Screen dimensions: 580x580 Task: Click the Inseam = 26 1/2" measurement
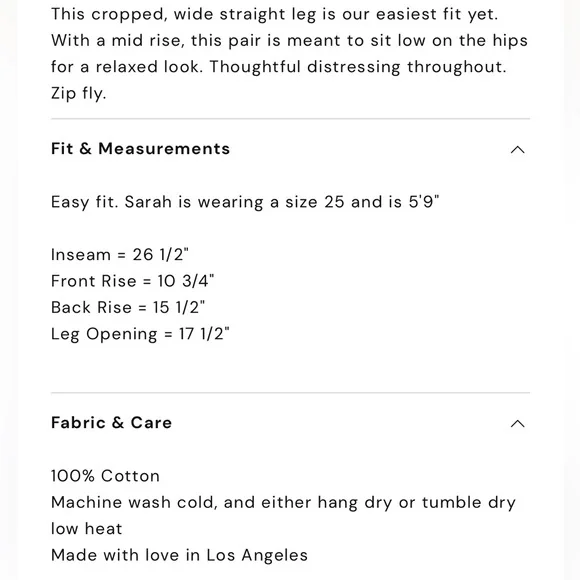tap(120, 254)
